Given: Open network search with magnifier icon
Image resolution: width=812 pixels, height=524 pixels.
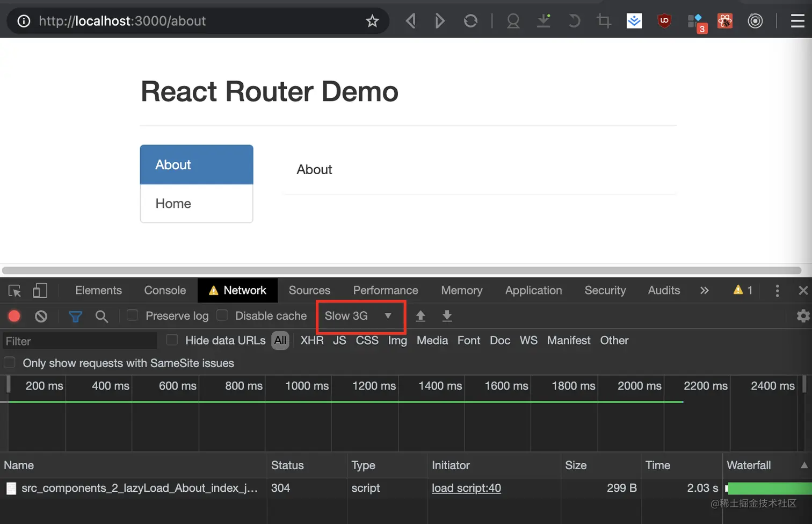Looking at the screenshot, I should tap(102, 317).
